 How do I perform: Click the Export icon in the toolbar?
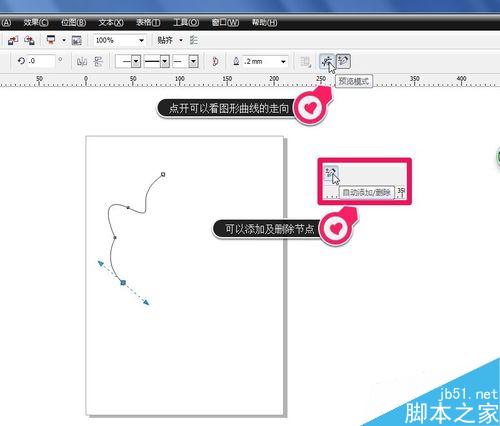(30, 40)
